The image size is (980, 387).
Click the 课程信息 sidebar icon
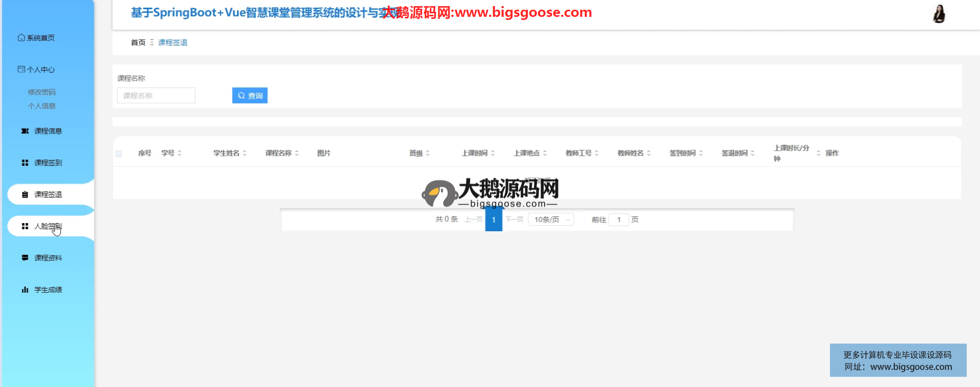point(24,131)
